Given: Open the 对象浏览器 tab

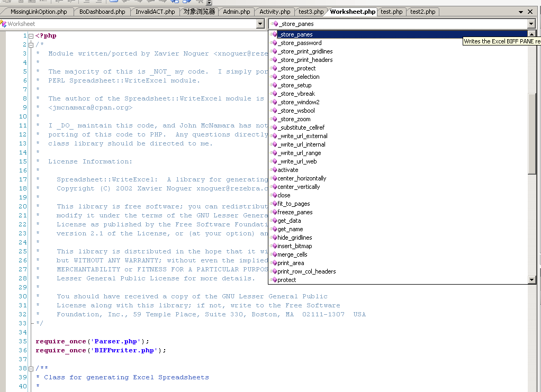Looking at the screenshot, I should coord(199,12).
